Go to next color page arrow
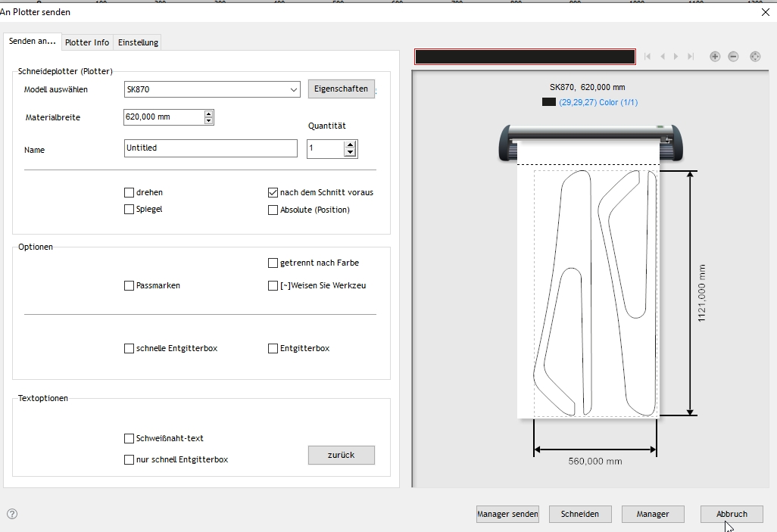 [x=676, y=57]
